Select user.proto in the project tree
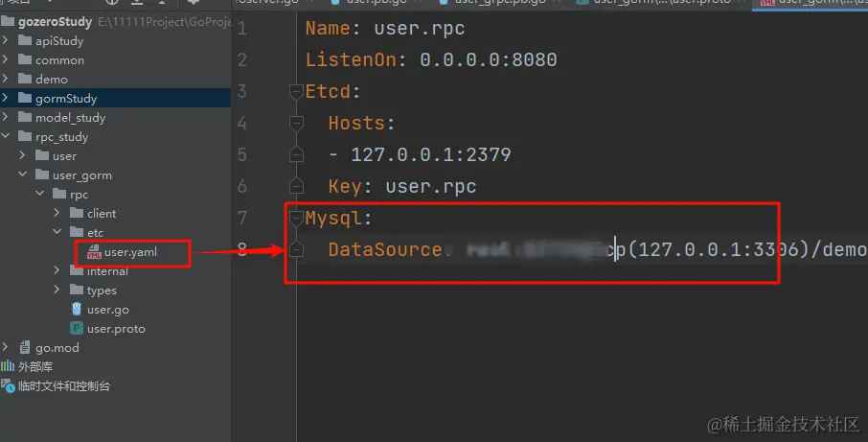 click(x=116, y=329)
